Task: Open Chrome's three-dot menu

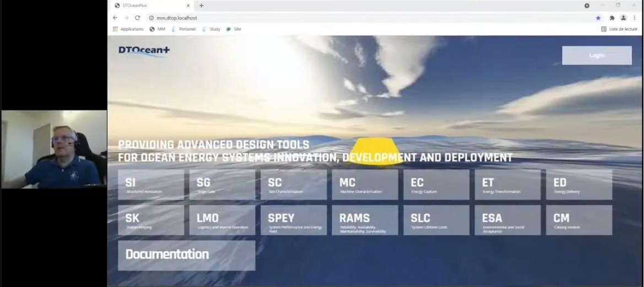Action: pyautogui.click(x=634, y=18)
